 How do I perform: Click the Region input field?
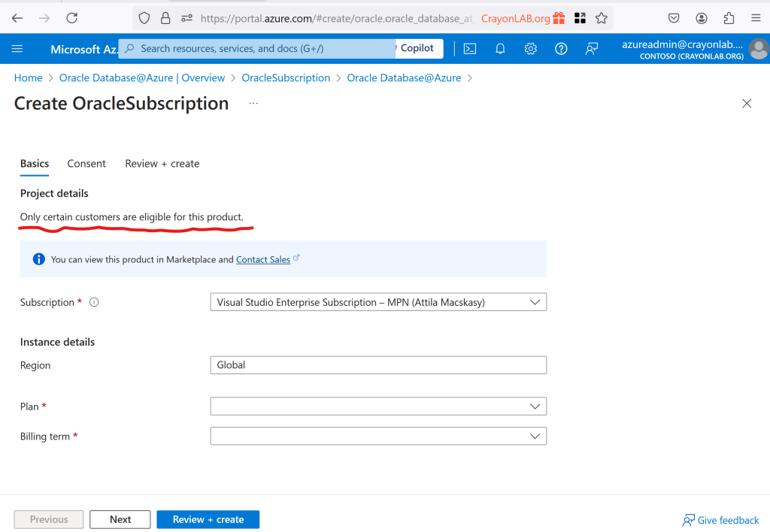point(378,365)
